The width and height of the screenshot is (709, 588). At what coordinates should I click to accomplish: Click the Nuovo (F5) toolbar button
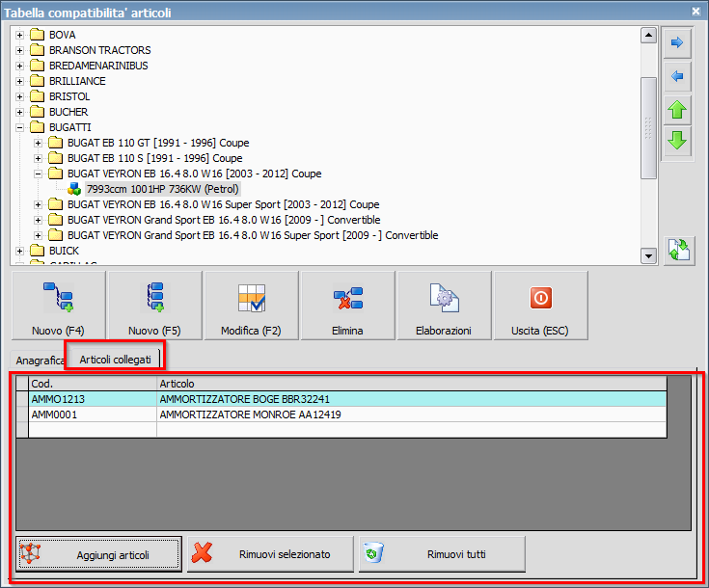point(154,306)
